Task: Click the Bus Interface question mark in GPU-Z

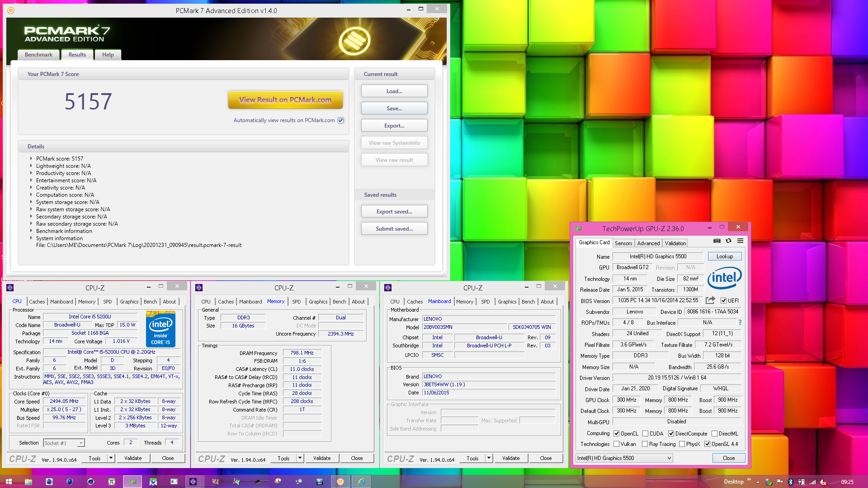Action: pos(740,322)
